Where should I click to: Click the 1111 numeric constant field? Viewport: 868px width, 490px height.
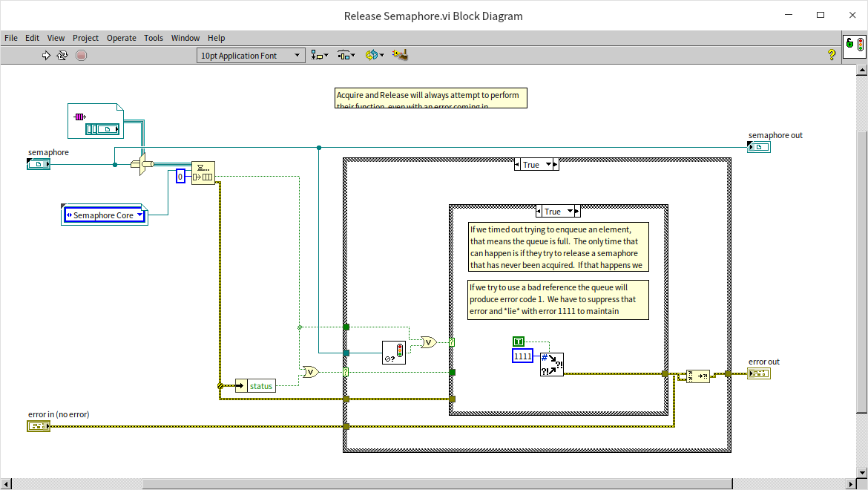(523, 356)
